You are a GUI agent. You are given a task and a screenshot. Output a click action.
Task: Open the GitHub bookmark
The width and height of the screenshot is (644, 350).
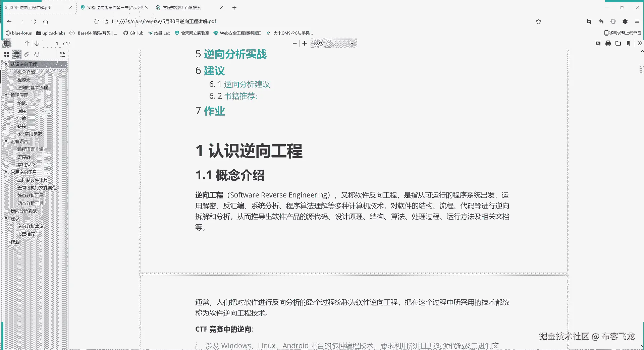[133, 33]
